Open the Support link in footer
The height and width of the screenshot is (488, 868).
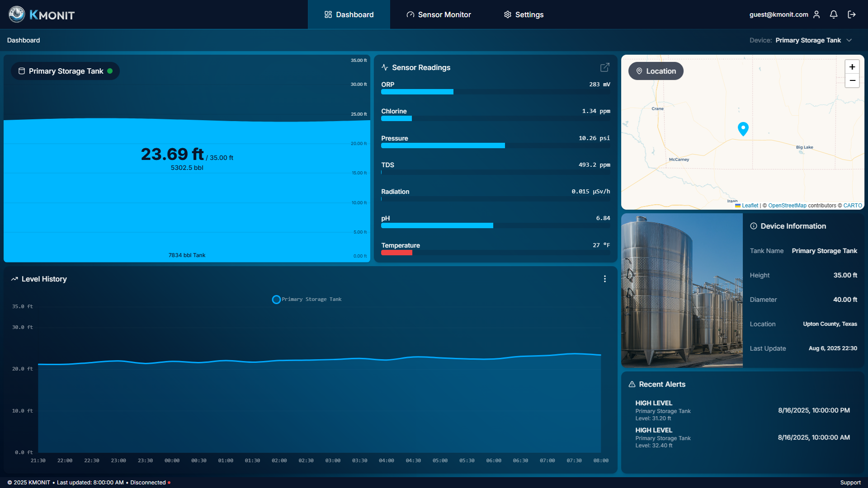(850, 483)
